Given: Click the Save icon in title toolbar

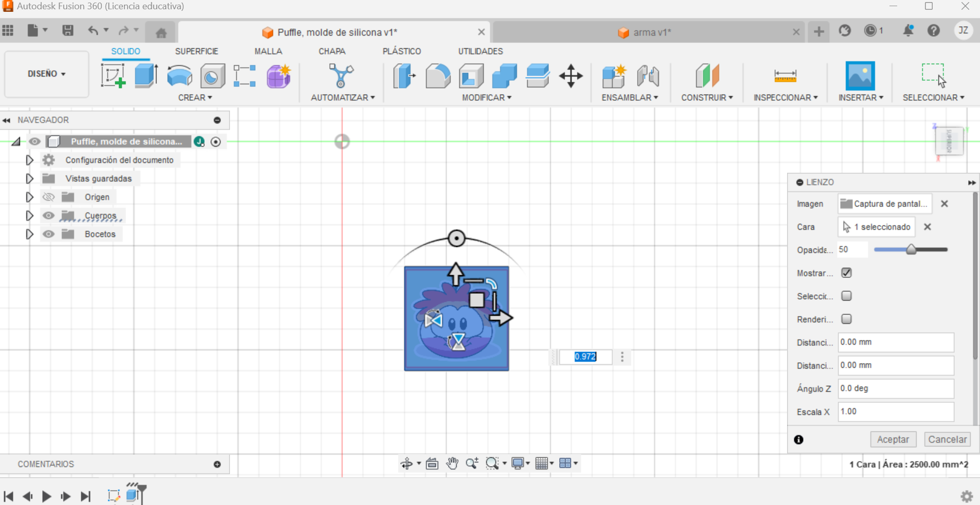Looking at the screenshot, I should click(x=67, y=30).
